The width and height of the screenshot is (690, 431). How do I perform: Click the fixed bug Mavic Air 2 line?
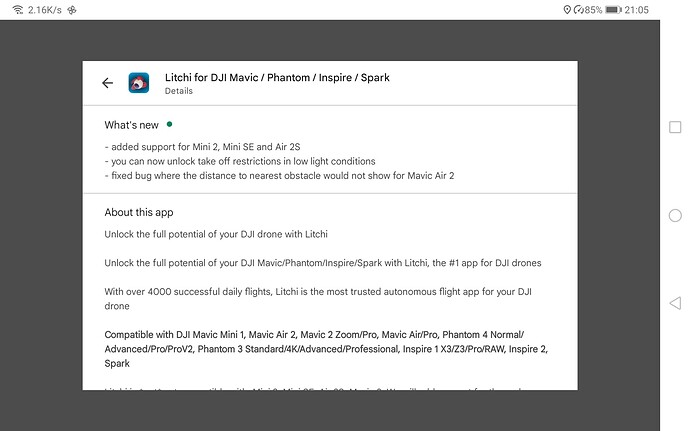click(270, 175)
